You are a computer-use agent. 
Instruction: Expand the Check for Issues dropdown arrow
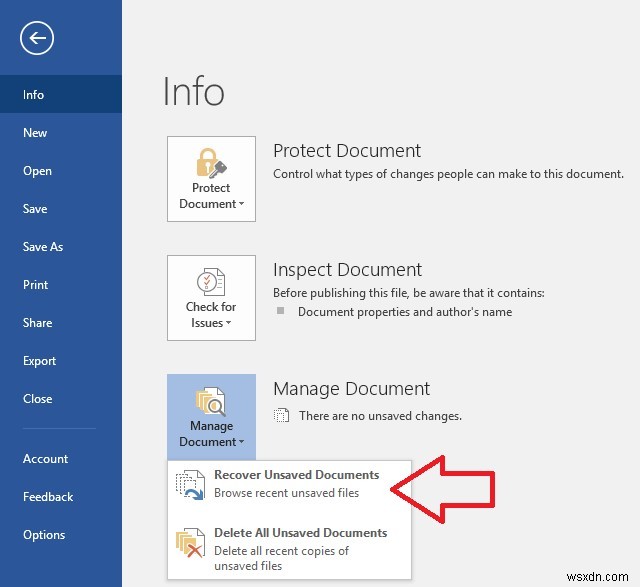click(x=229, y=323)
